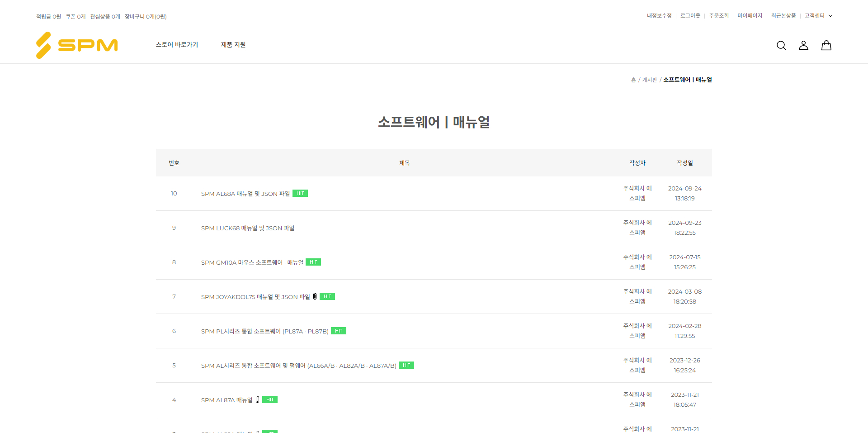Click 로그아웃 link

690,15
